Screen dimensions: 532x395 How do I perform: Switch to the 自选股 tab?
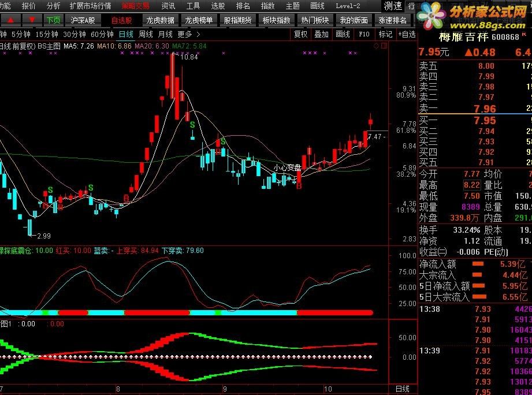pyautogui.click(x=121, y=20)
